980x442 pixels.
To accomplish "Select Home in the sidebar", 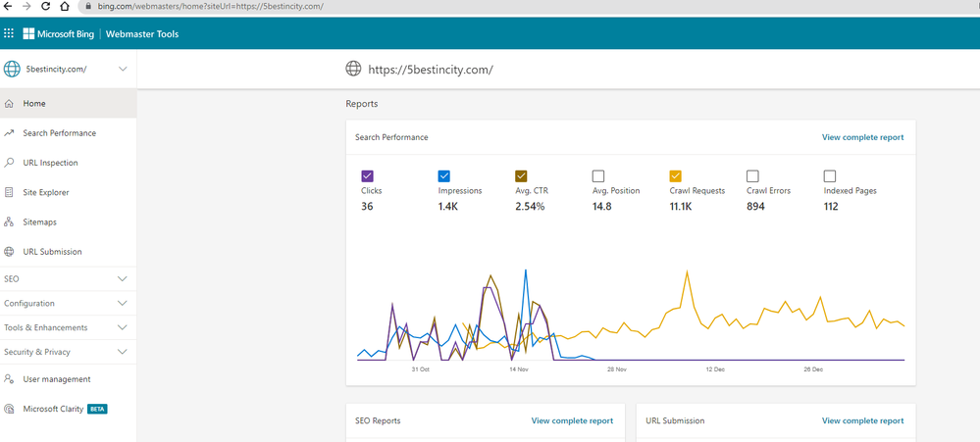I will coord(68,104).
